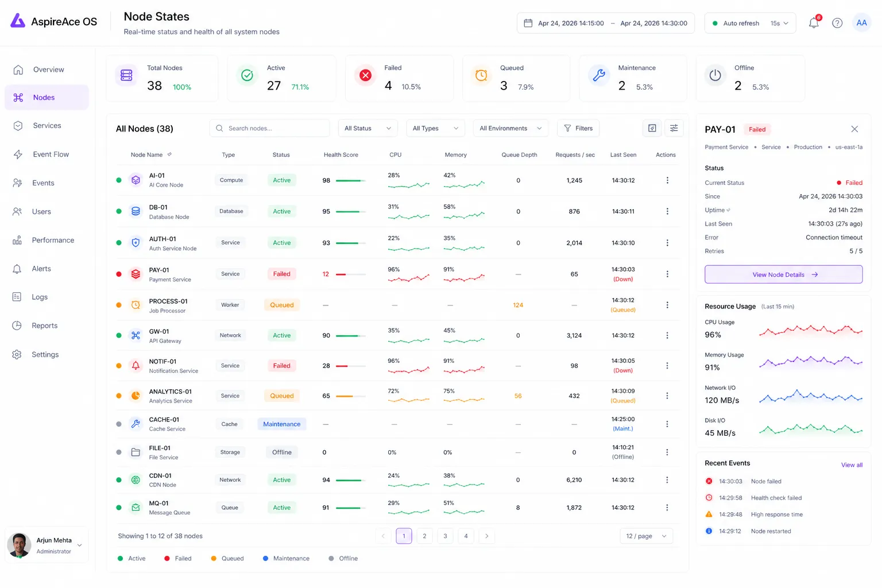The width and height of the screenshot is (882, 588).
Task: Click the calendar icon in date range
Action: coord(528,23)
